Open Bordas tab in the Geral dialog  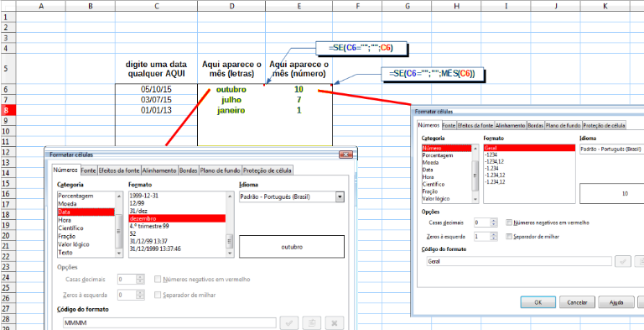[x=535, y=125]
